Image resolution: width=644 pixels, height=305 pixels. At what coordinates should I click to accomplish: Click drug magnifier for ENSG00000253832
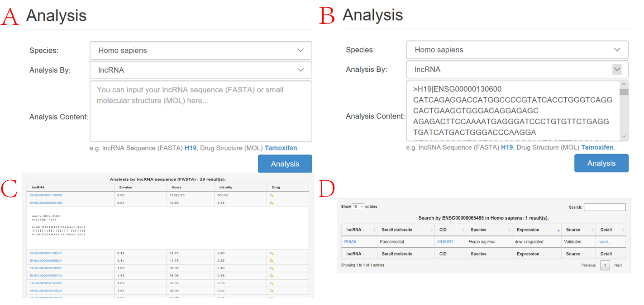tap(272, 291)
